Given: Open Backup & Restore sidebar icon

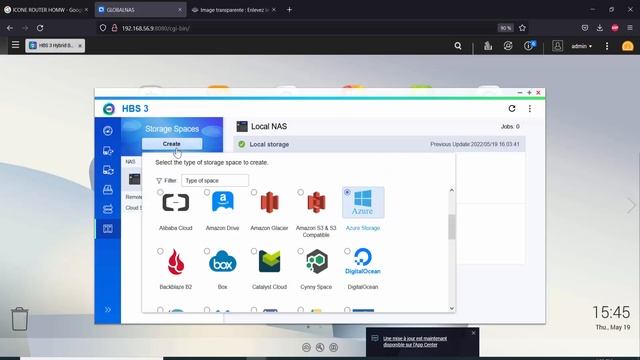Looking at the screenshot, I should pyautogui.click(x=108, y=151).
